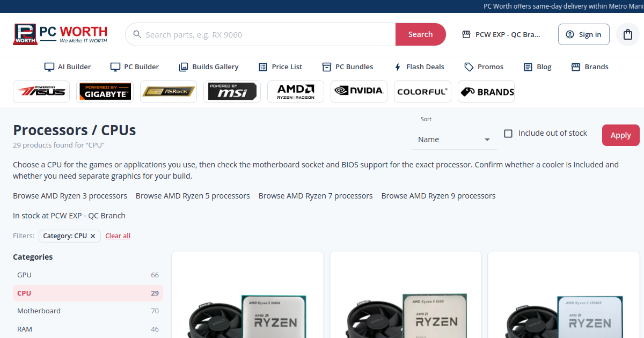Select the RAM category
The height and width of the screenshot is (338, 644).
[88, 329]
